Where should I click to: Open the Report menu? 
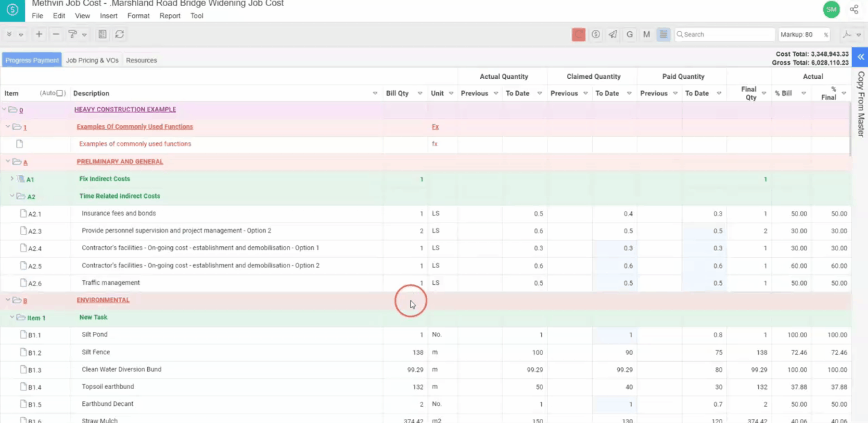coord(170,16)
